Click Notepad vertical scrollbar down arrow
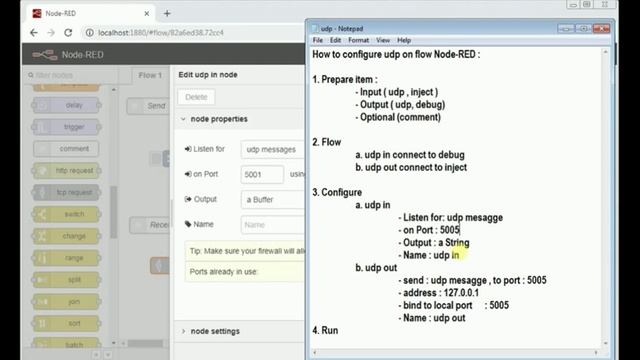 point(605,343)
